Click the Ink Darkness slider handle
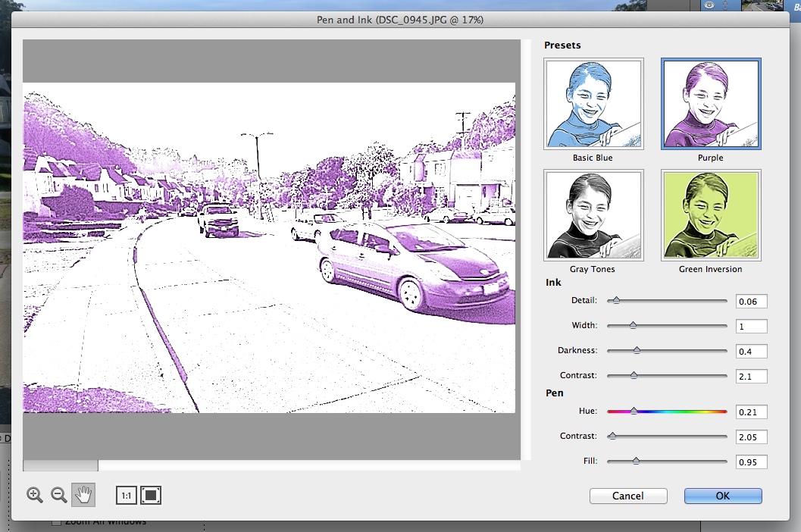 [637, 351]
